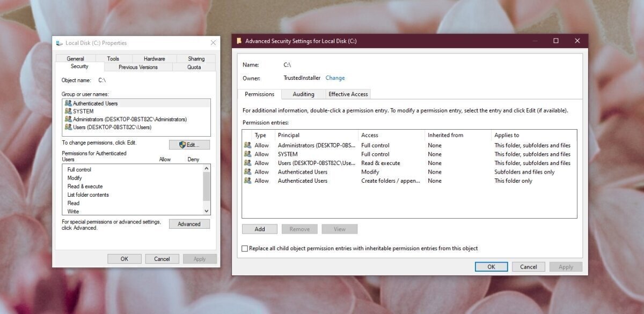
Task: Click the icon beside the SYSTEM permission entry
Action: [x=247, y=154]
